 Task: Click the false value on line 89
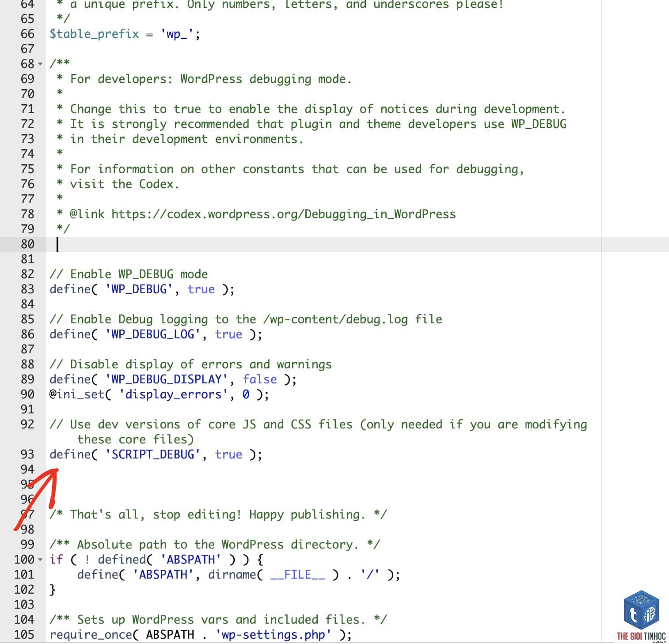click(259, 379)
